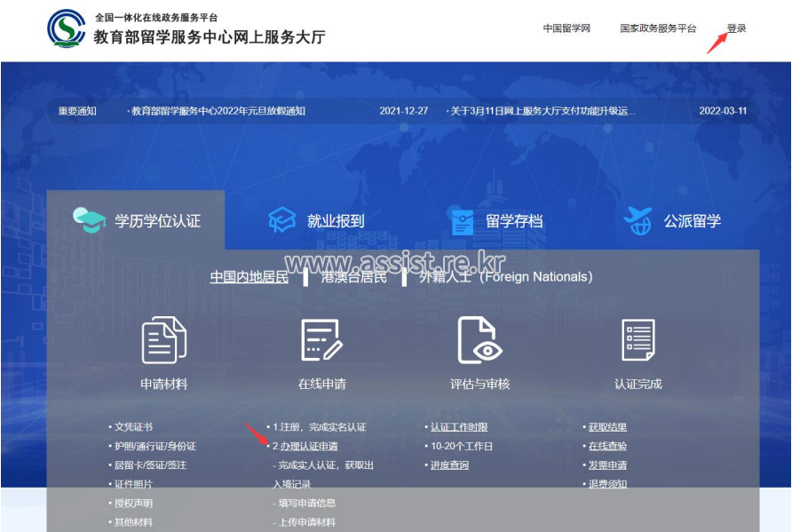
Task: Open the 办理认证申请 link
Action: [x=308, y=446]
